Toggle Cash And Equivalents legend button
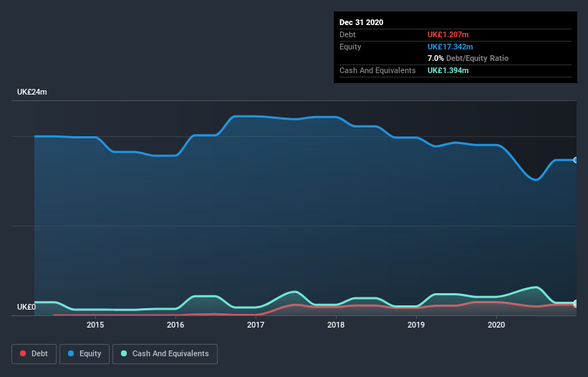 (165, 354)
